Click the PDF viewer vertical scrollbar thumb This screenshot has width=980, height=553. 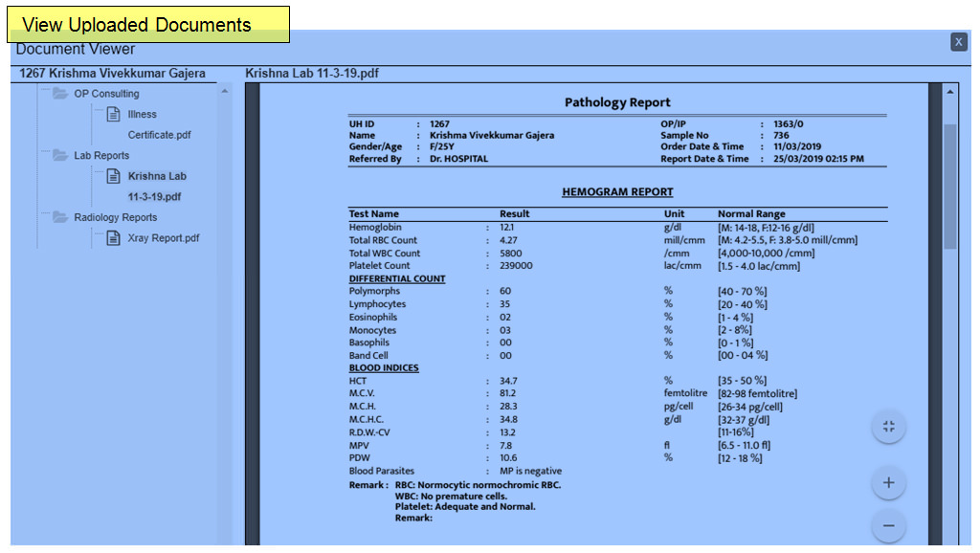(x=950, y=187)
